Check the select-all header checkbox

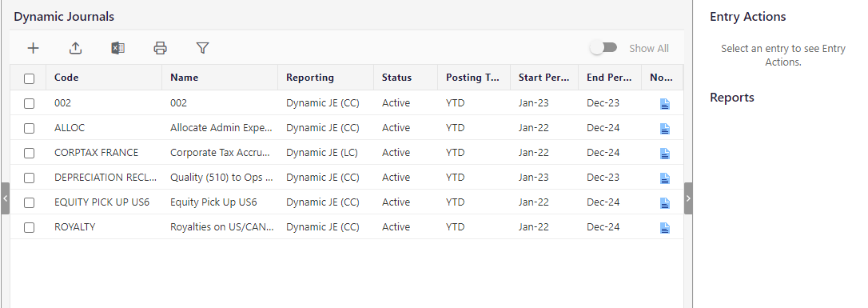point(30,78)
